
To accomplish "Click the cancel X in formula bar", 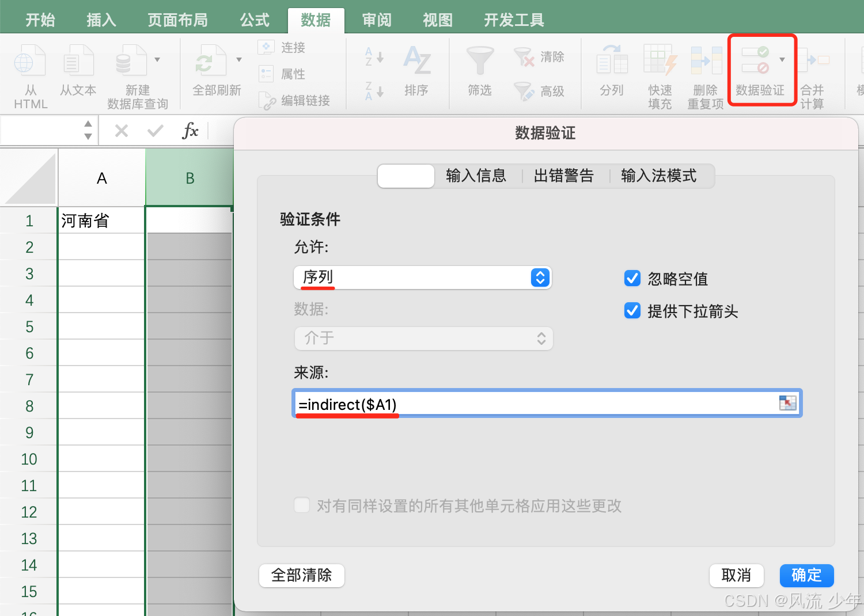I will pos(122,131).
